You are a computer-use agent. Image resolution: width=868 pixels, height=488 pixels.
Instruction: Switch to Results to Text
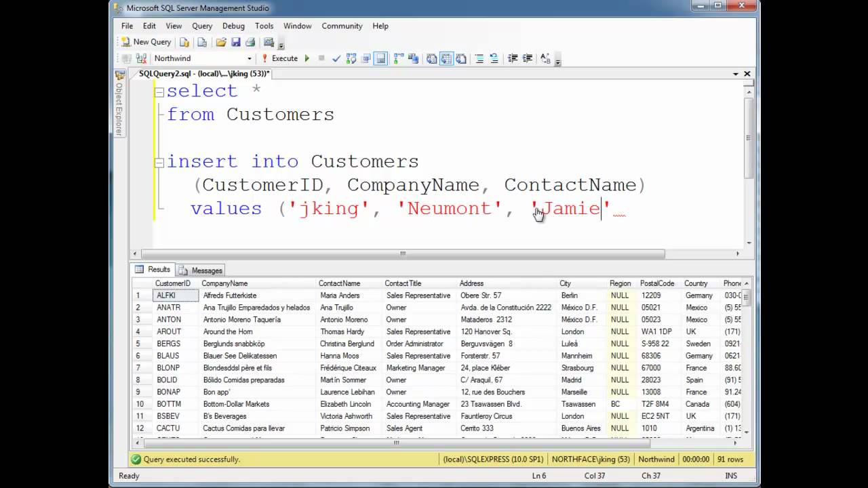pos(431,58)
